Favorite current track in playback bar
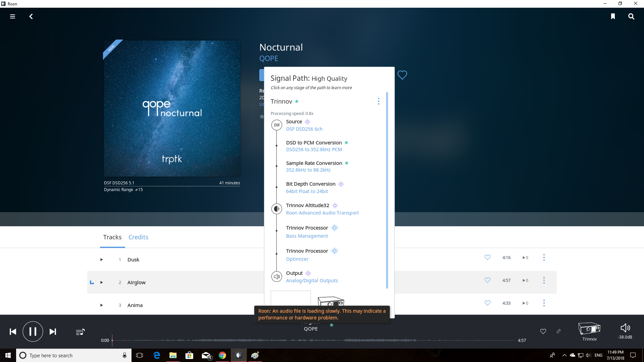Screen dimensions: 644x362 [543, 331]
